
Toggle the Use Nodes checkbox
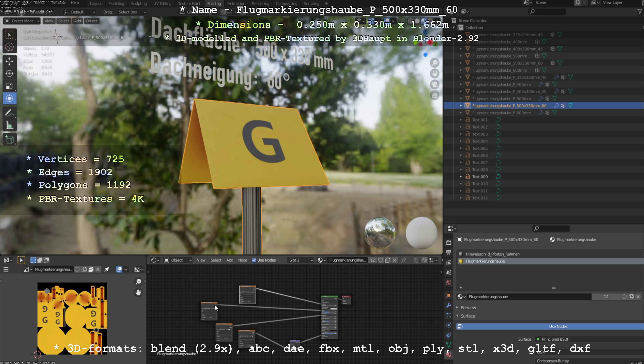coord(254,260)
